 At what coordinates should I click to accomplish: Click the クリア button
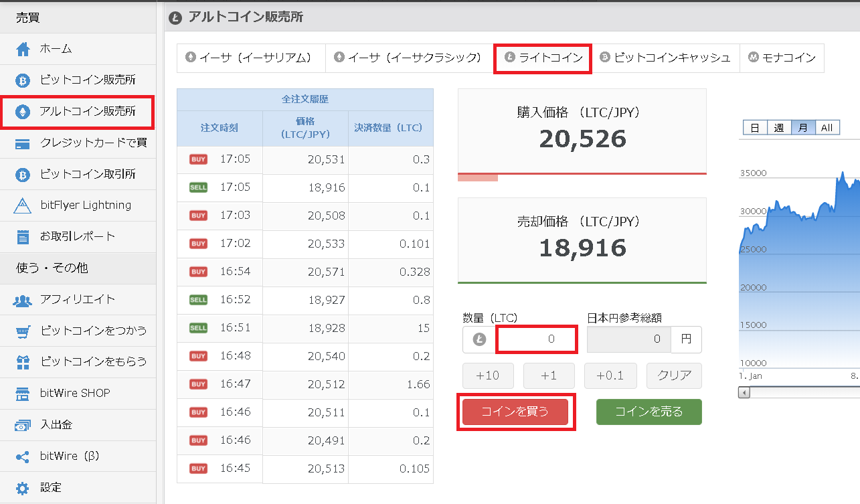(x=674, y=375)
